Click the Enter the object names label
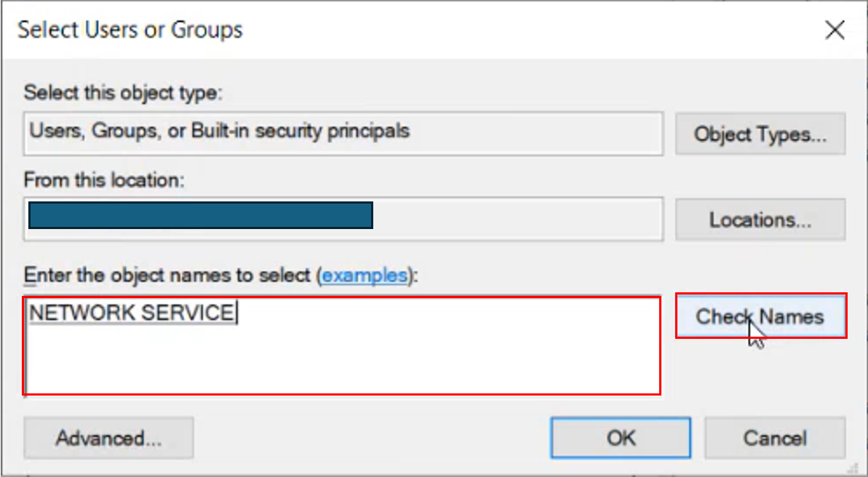Image resolution: width=868 pixels, height=477 pixels. pyautogui.click(x=169, y=275)
